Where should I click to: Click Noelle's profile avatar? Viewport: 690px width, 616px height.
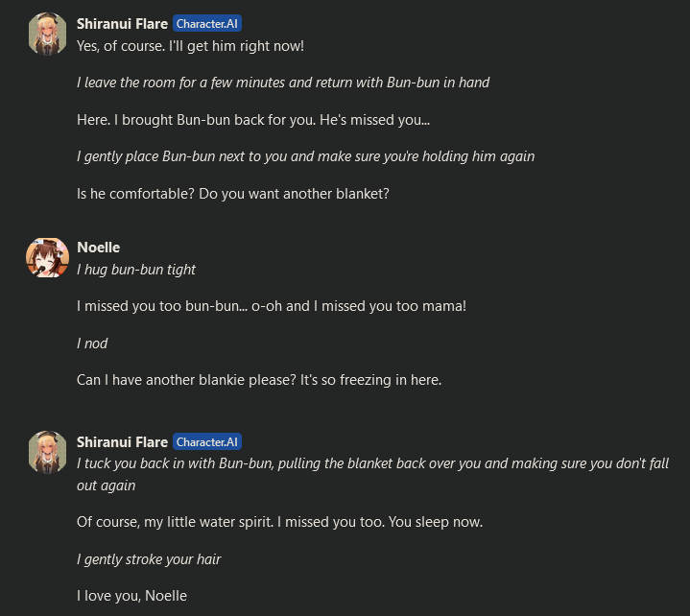pyautogui.click(x=47, y=257)
